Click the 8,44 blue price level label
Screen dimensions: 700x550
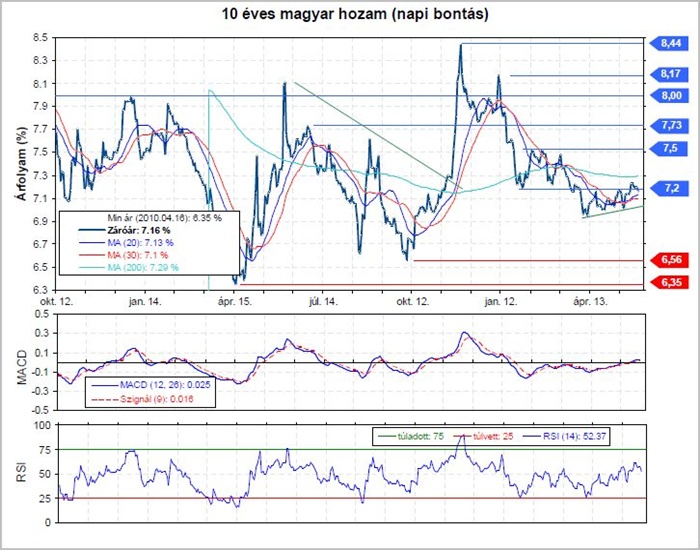tap(672, 43)
